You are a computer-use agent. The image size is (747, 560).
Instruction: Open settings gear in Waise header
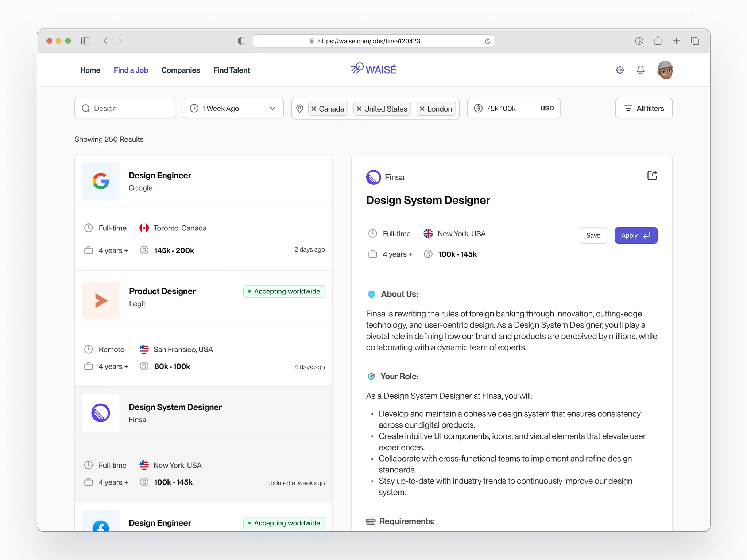620,70
